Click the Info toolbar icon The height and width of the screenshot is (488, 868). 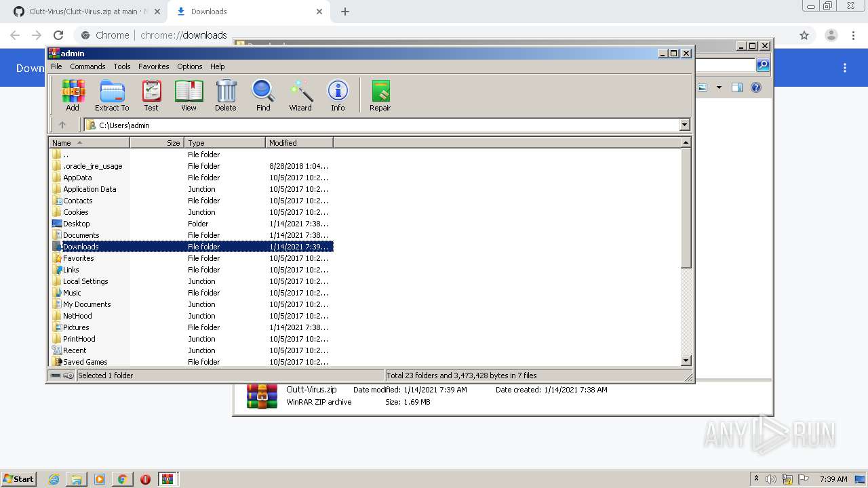pos(338,95)
